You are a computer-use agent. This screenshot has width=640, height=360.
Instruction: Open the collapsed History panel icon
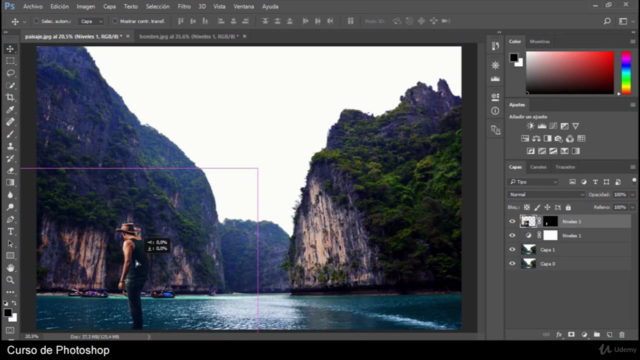coord(495,46)
